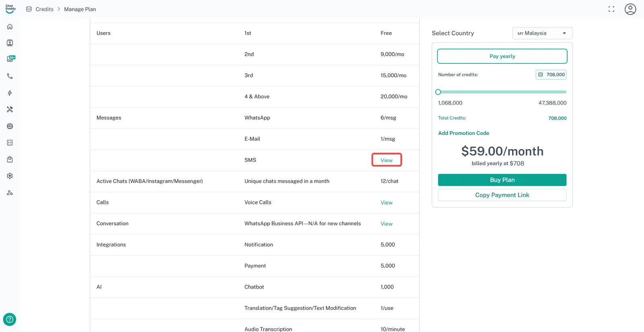Click the phone Calls sidebar icon
This screenshot has width=644, height=332.
(x=10, y=76)
